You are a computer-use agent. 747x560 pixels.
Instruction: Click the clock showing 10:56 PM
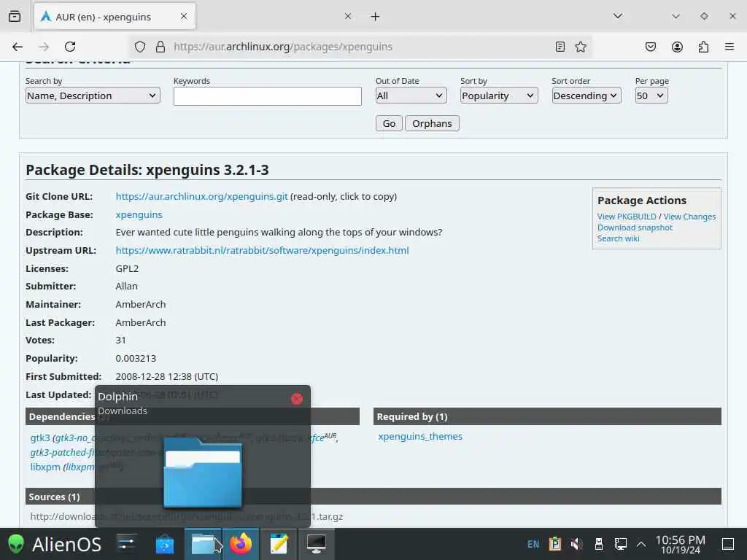tap(681, 544)
